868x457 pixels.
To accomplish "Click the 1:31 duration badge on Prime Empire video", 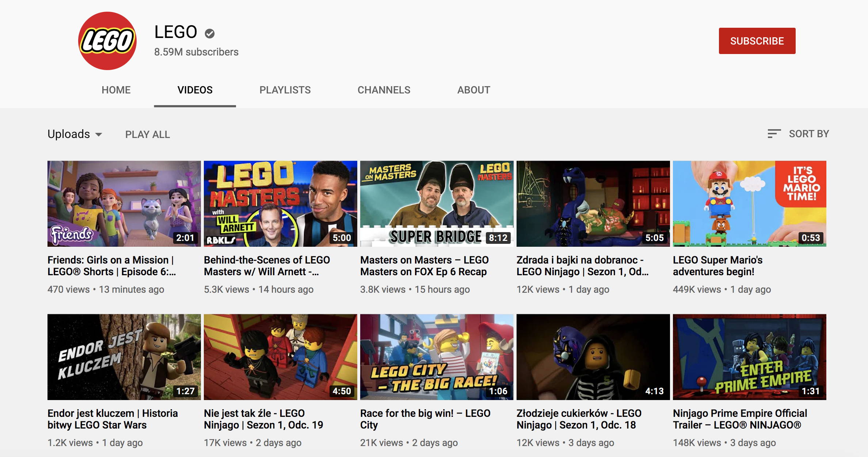I will tap(811, 391).
